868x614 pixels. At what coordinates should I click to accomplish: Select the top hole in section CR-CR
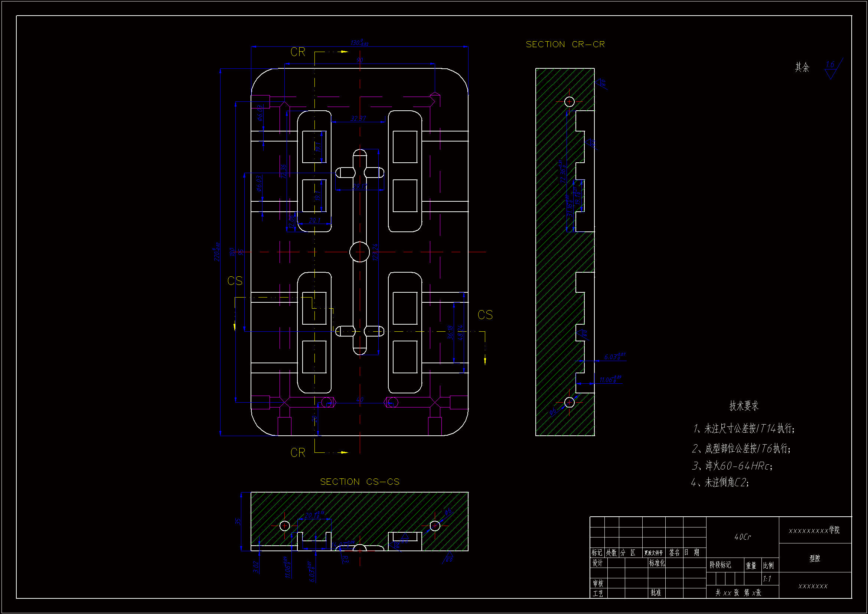(569, 102)
